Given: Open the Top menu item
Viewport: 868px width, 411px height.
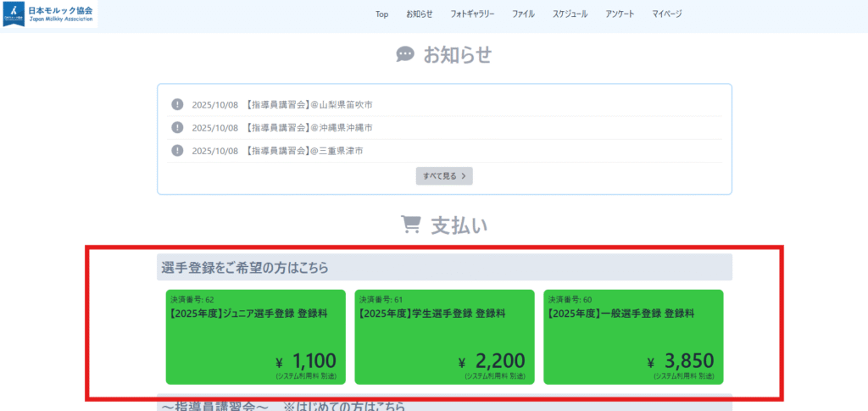Looking at the screenshot, I should 381,14.
